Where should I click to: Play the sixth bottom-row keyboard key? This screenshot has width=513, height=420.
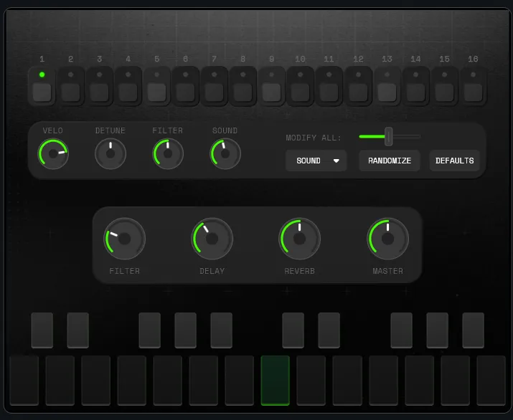point(204,381)
